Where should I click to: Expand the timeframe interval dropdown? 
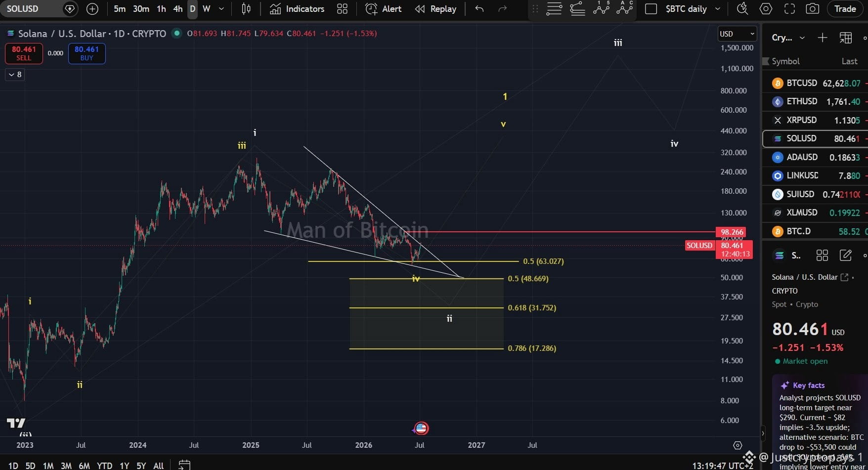point(221,9)
